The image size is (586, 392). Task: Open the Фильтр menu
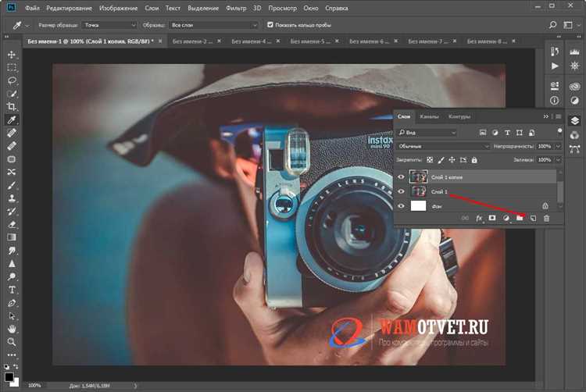point(236,8)
